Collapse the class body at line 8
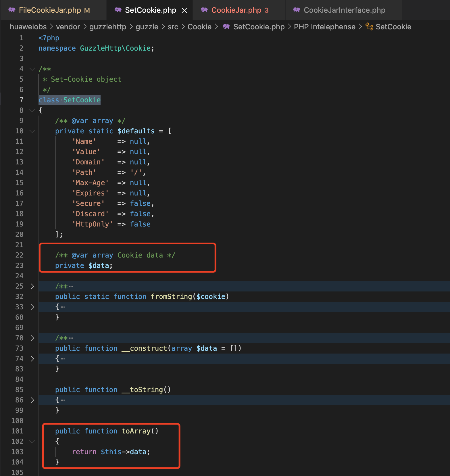The image size is (450, 476). point(32,110)
